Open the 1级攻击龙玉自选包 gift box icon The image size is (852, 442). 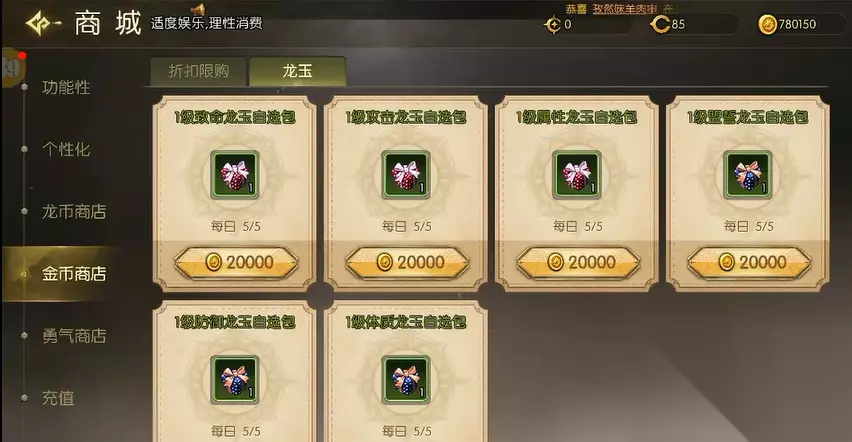(x=406, y=175)
